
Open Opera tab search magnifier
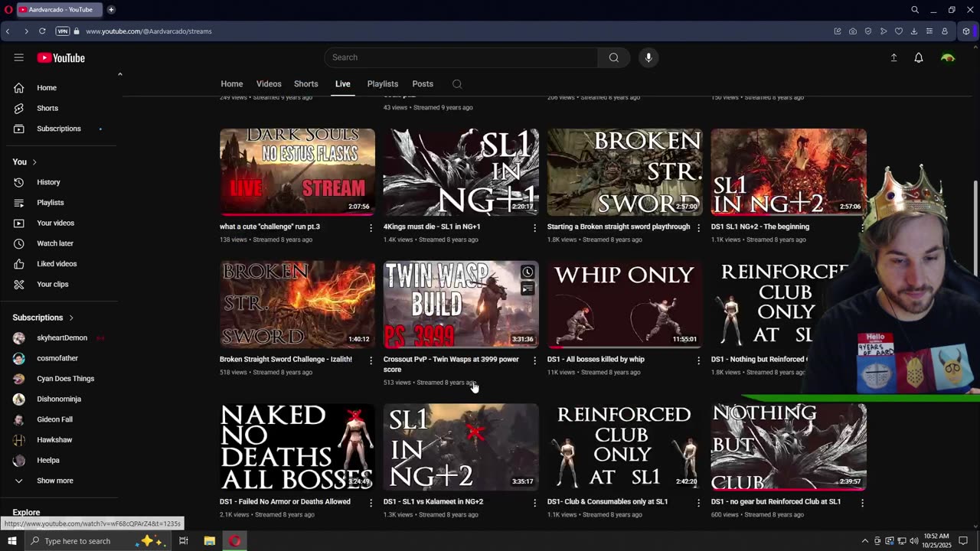tap(915, 10)
